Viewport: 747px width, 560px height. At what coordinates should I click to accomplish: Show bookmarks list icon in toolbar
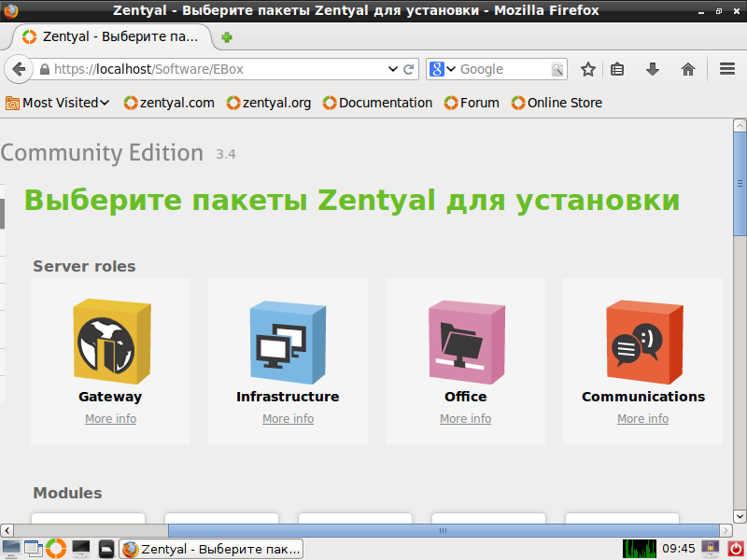(x=617, y=69)
